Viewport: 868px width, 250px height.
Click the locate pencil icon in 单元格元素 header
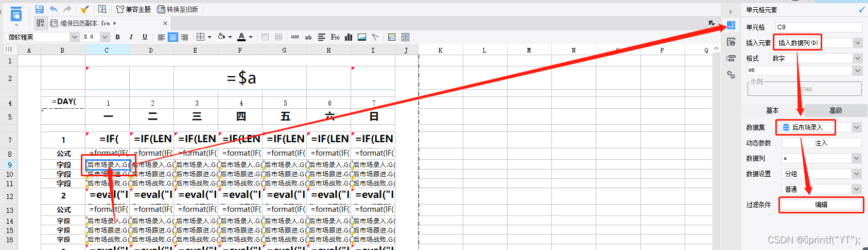pyautogui.click(x=862, y=9)
